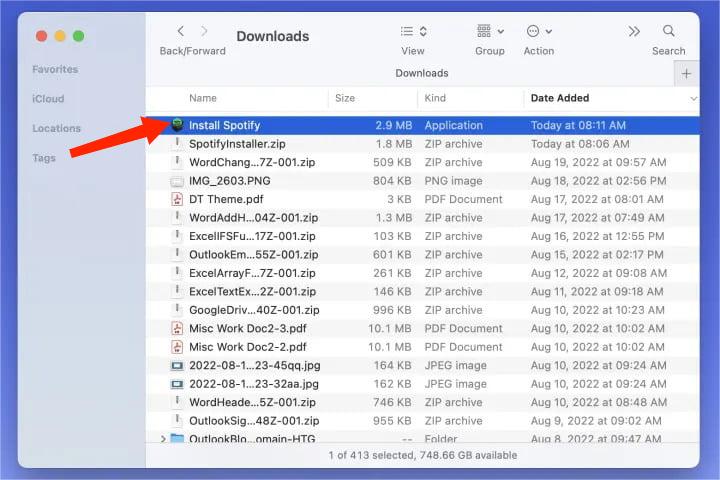720x480 pixels.
Task: Select the Misc Work Doc2-2.pdf name
Action: [x=248, y=347]
